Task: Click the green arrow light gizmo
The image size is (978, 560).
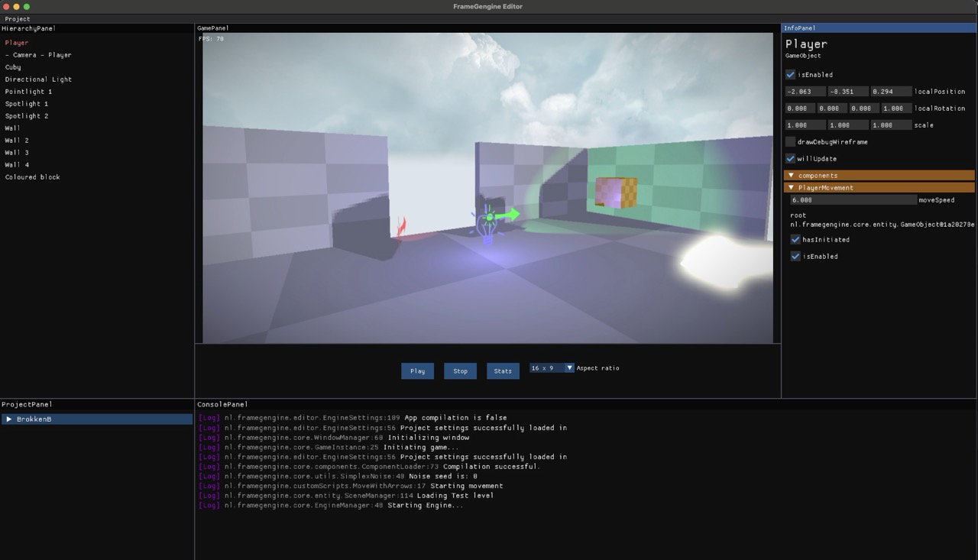Action: [507, 215]
